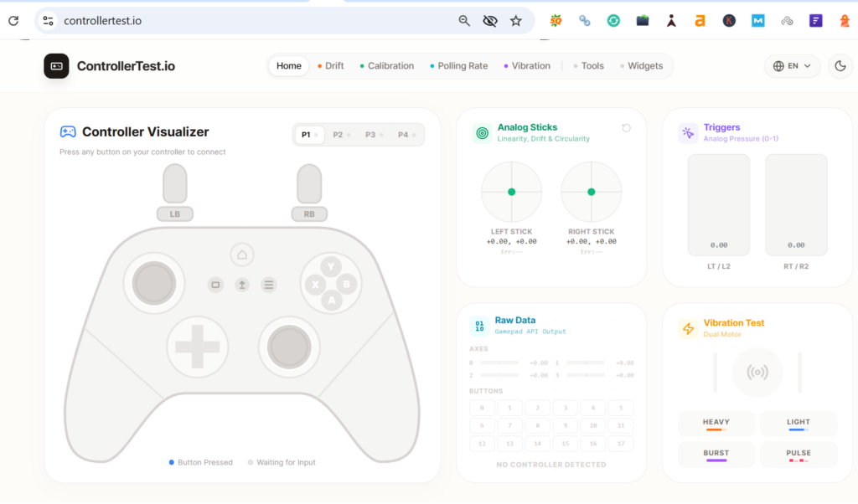Screen dimensions: 858x504
Task: Toggle the crossed-eye tracking protection icon
Action: [489, 21]
